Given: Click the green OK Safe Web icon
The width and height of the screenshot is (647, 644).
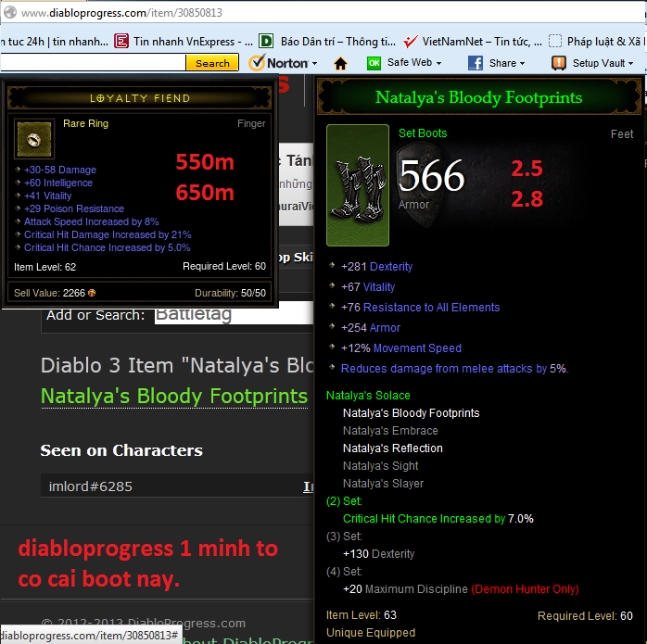Looking at the screenshot, I should coord(374,63).
